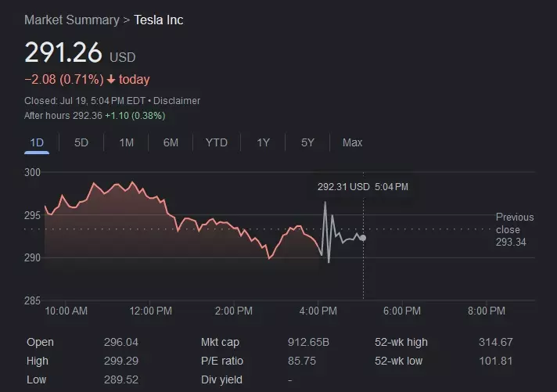The width and height of the screenshot is (557, 392).
Task: Click the 291.26 current price value
Action: pyautogui.click(x=63, y=52)
